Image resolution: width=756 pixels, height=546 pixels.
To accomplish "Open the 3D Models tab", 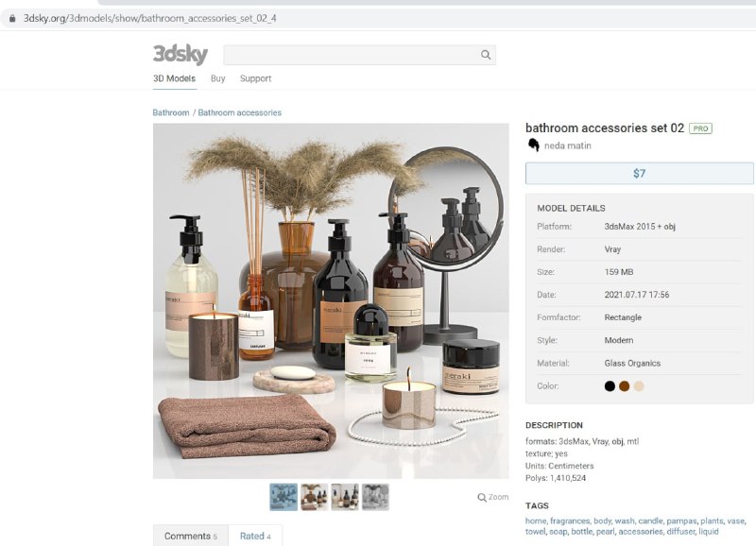I will 175,78.
